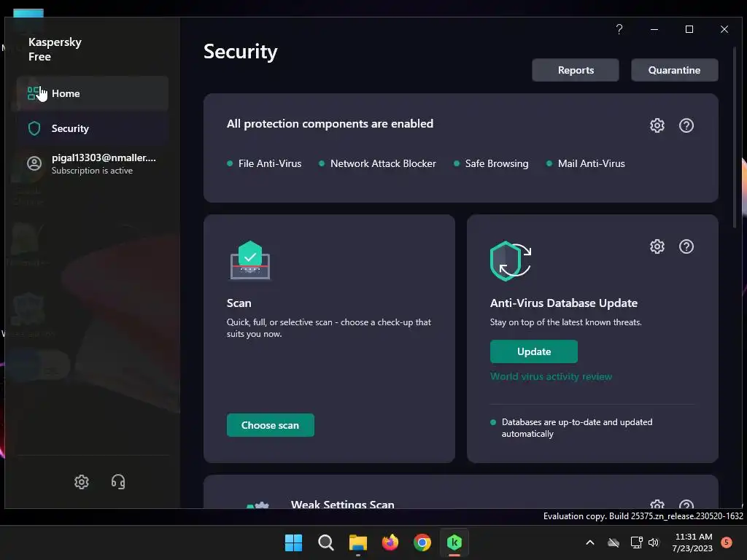Open the Quarantine button
747x560 pixels.
(674, 70)
